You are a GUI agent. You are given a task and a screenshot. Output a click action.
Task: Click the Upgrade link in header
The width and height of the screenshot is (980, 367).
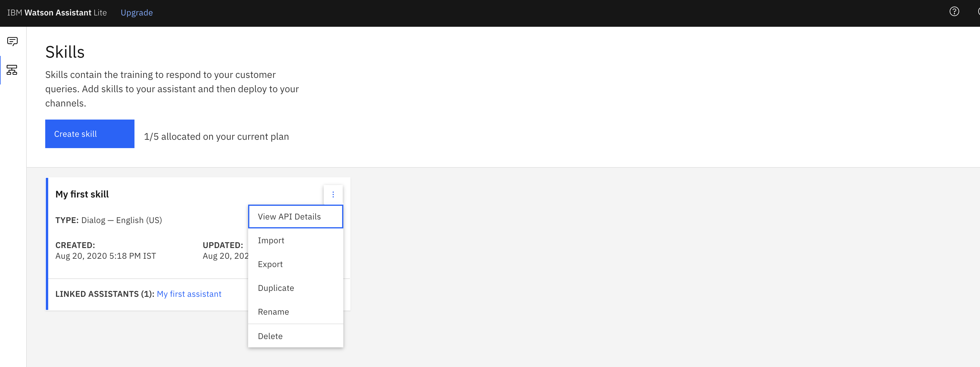tap(137, 12)
